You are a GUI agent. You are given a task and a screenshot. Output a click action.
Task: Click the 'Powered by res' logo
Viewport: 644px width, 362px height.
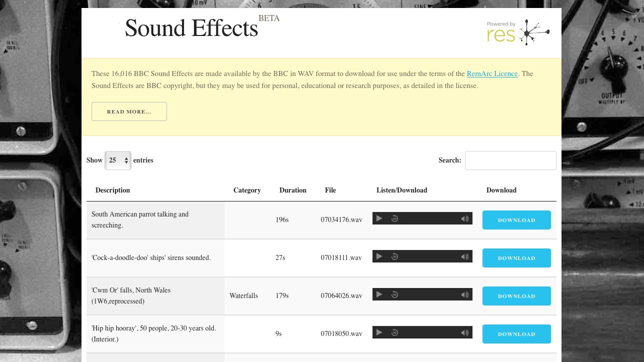(518, 32)
